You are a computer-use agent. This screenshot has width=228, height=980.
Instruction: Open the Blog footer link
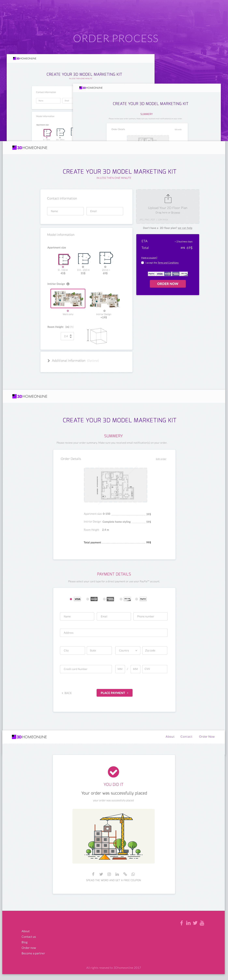(x=24, y=942)
